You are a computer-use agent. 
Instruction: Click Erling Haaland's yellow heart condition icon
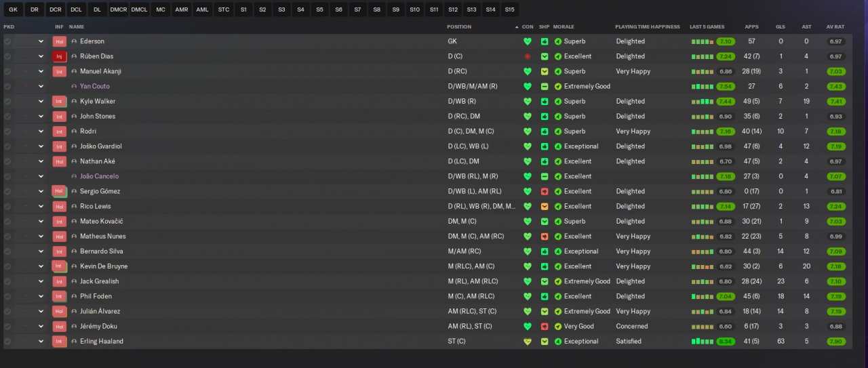tap(528, 342)
